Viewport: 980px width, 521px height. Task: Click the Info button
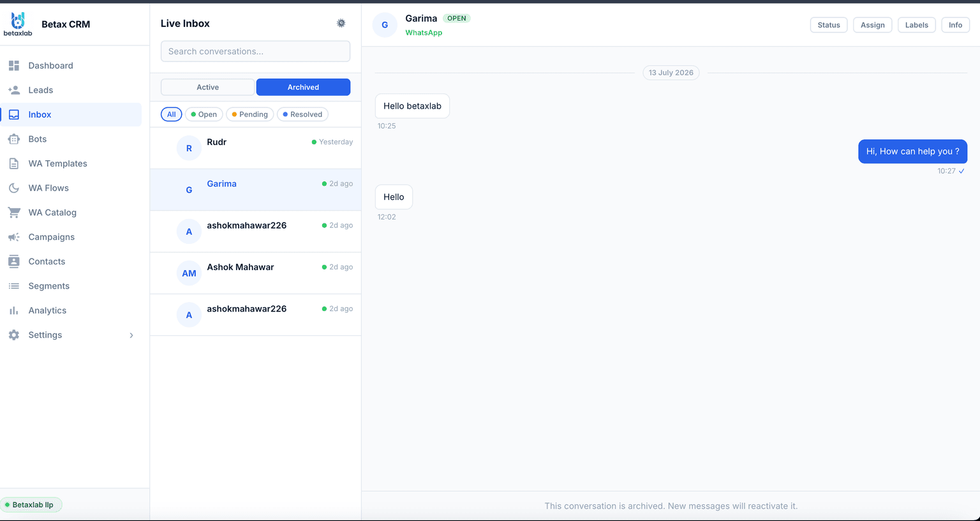pyautogui.click(x=956, y=25)
